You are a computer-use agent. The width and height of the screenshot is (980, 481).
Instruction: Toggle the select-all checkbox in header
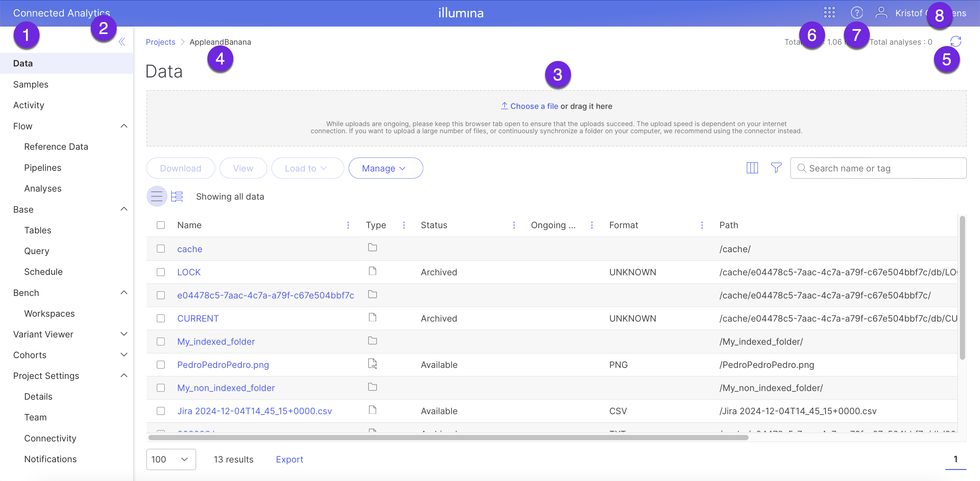tap(160, 225)
